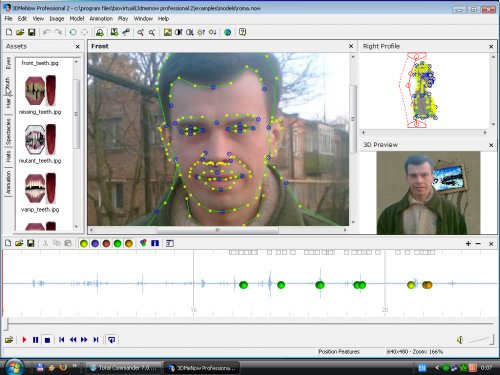Fast forward the animation
The image size is (500, 375).
84,340
